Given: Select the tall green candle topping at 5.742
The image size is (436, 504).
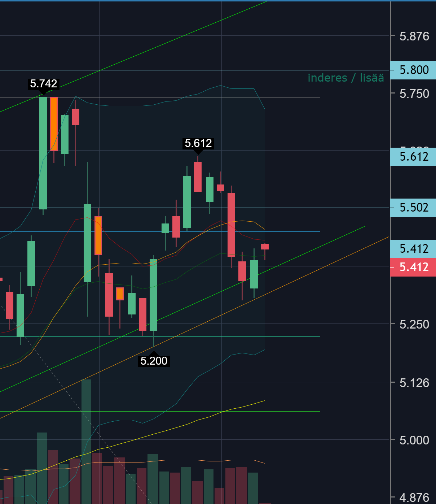Looking at the screenshot, I should click(43, 153).
